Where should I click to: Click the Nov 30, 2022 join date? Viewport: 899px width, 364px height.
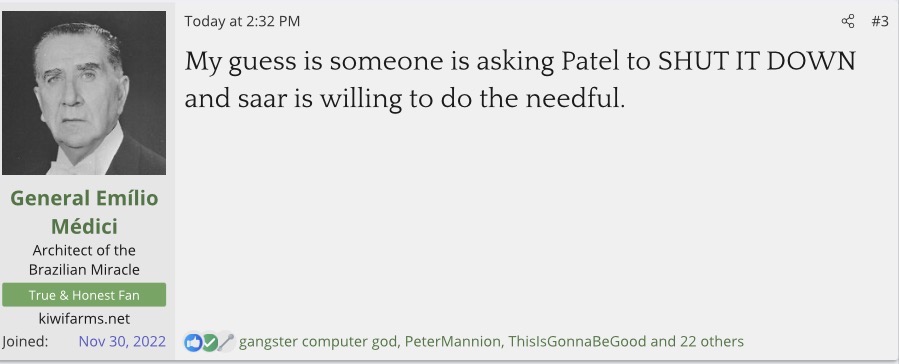pyautogui.click(x=122, y=342)
